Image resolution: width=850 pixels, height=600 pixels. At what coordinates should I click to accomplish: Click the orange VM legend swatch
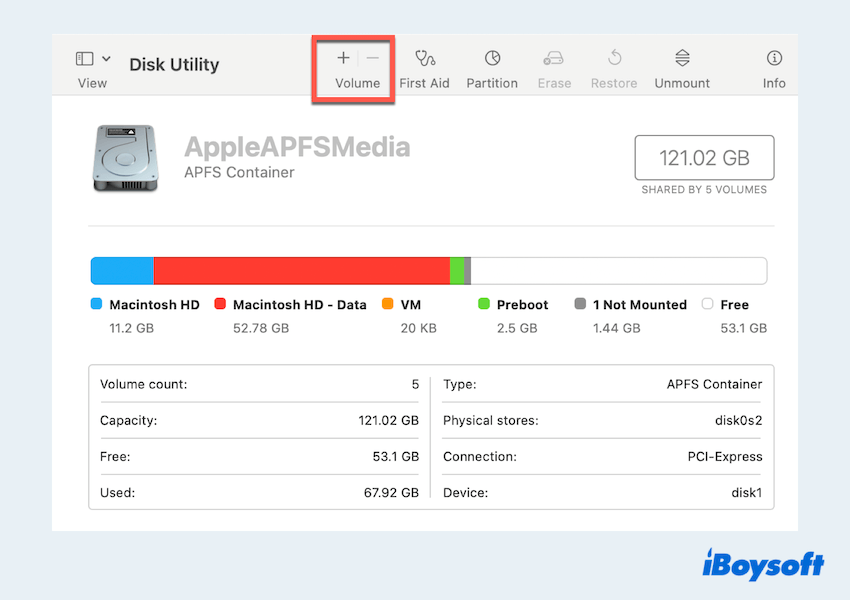(387, 304)
